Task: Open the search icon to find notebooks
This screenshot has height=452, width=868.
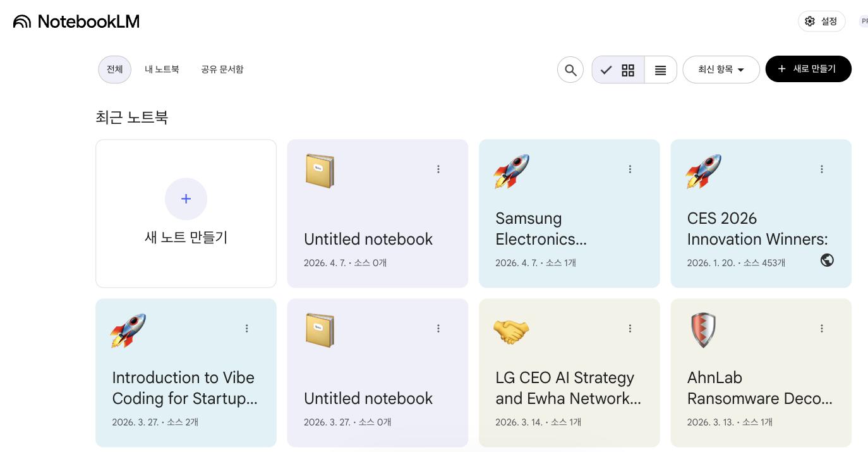Action: pyautogui.click(x=570, y=70)
